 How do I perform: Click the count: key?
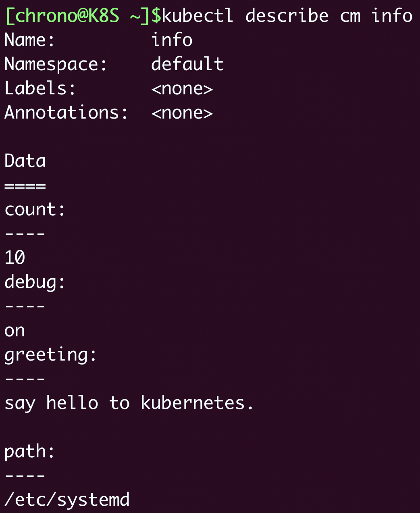(x=35, y=210)
